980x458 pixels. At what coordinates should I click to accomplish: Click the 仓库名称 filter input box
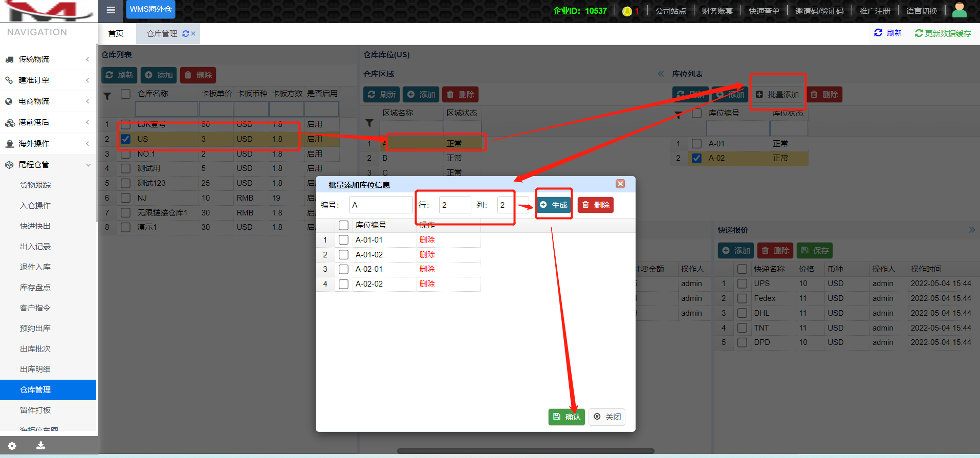point(166,109)
